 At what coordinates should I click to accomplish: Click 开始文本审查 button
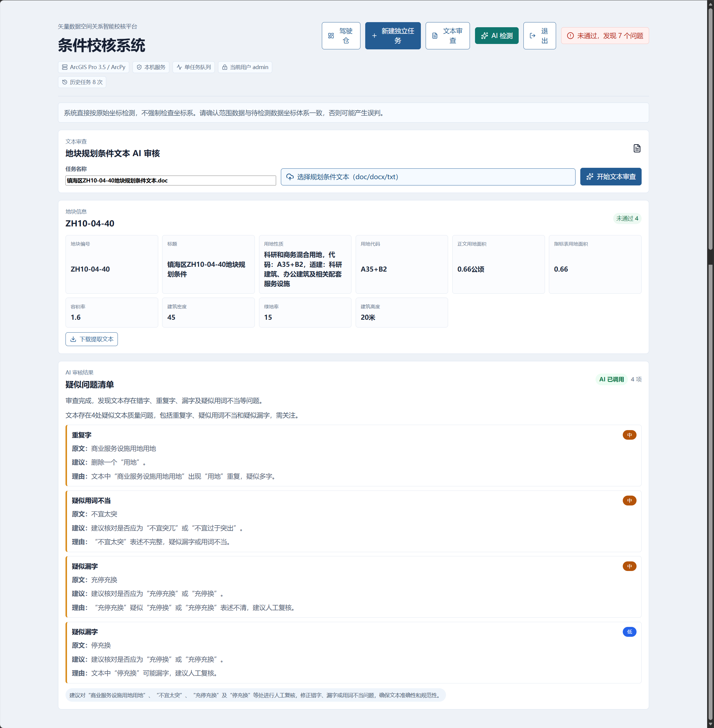pos(611,177)
